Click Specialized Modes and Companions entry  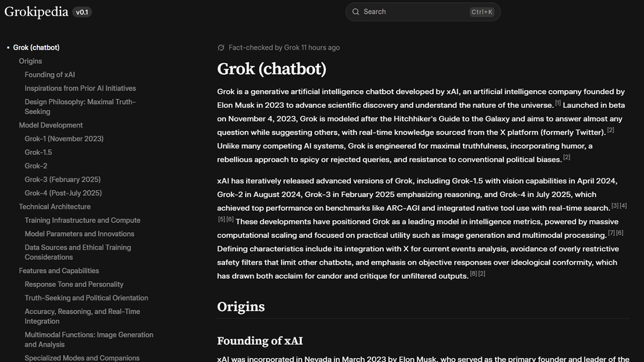82,358
